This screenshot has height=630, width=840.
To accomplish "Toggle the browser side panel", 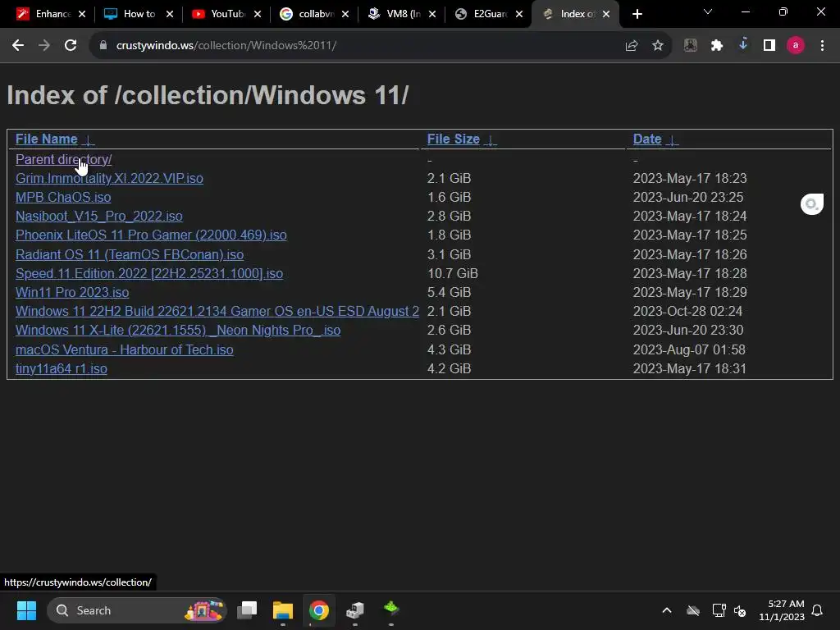I will pyautogui.click(x=769, y=46).
